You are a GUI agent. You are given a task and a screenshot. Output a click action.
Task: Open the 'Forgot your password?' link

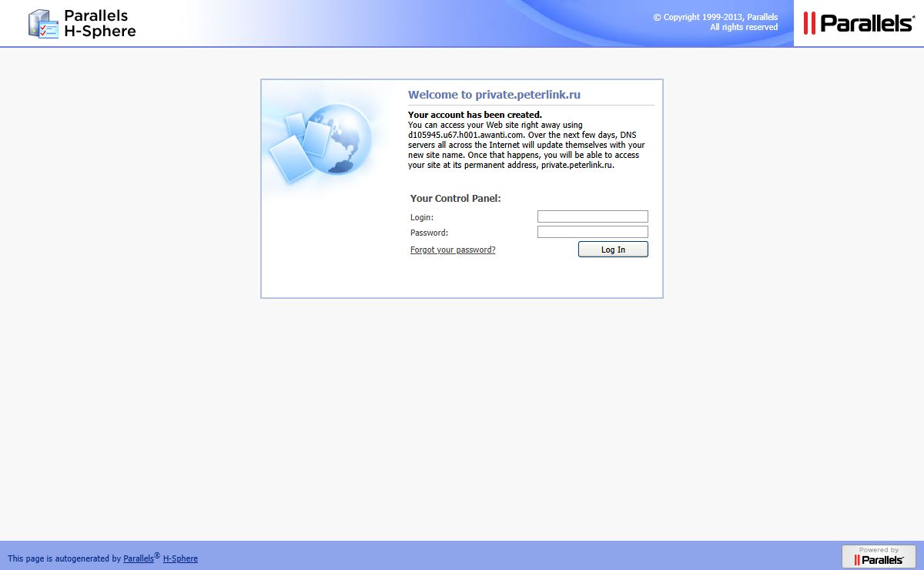click(453, 250)
